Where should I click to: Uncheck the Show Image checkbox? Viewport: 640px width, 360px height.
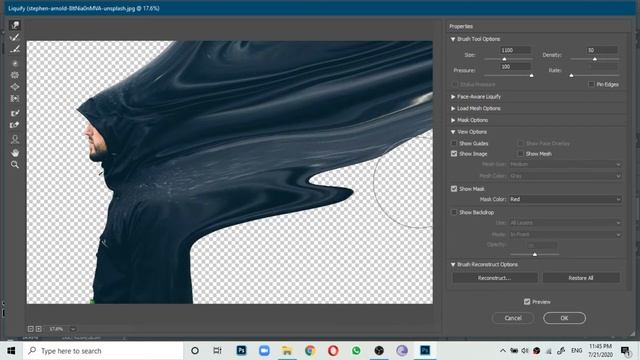click(x=454, y=154)
